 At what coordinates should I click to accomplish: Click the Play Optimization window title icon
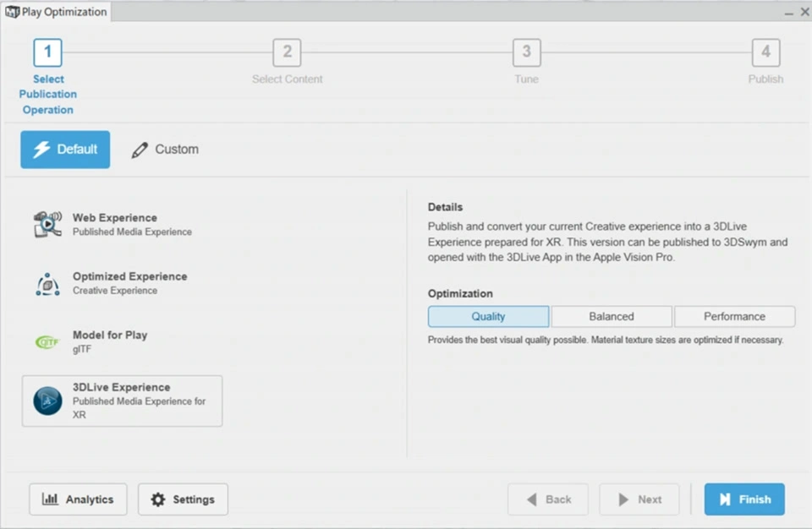[x=12, y=12]
